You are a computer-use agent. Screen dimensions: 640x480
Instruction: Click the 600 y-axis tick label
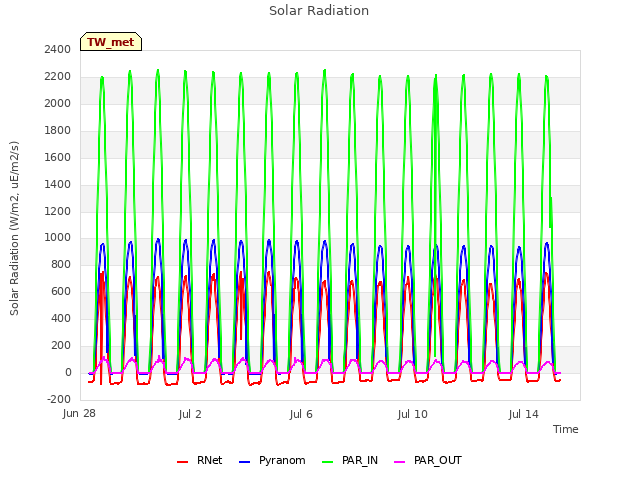(x=61, y=291)
